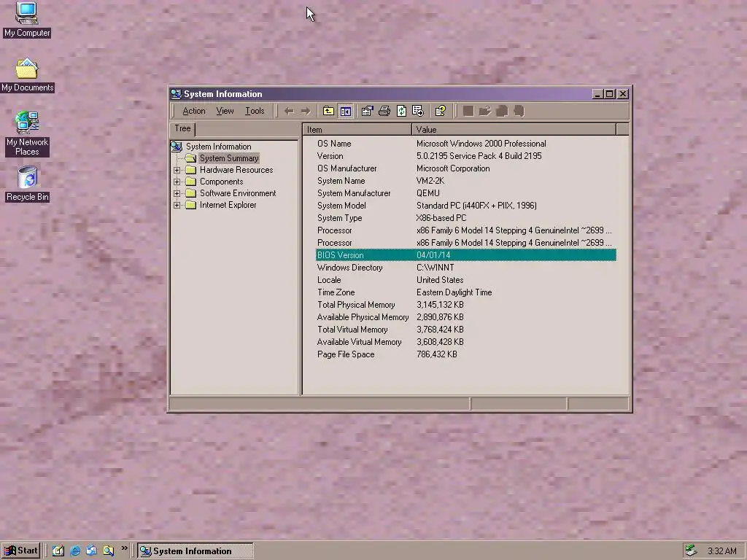The height and width of the screenshot is (560, 747).
Task: Launch Internet Explorer from quick launch
Action: (75, 551)
